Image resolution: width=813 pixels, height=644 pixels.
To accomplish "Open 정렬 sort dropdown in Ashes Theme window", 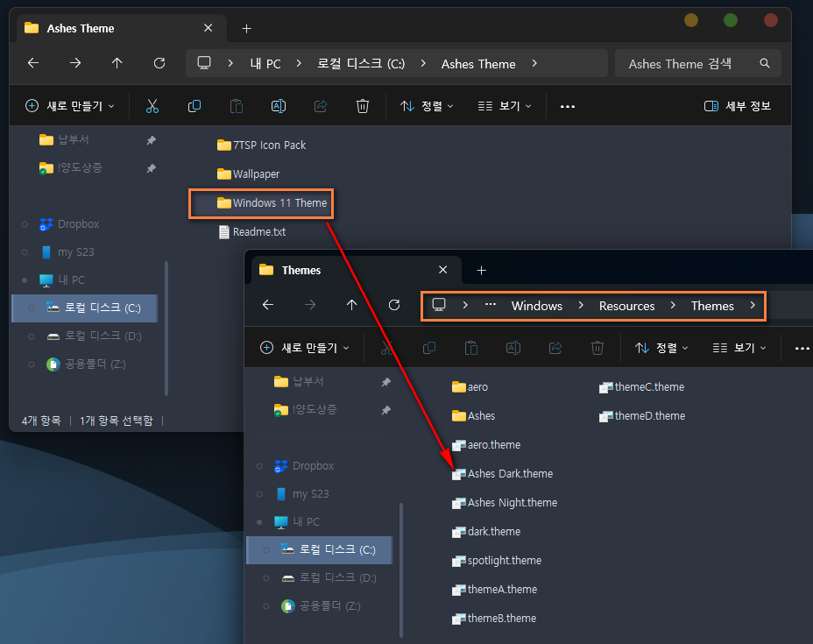I will tap(427, 106).
